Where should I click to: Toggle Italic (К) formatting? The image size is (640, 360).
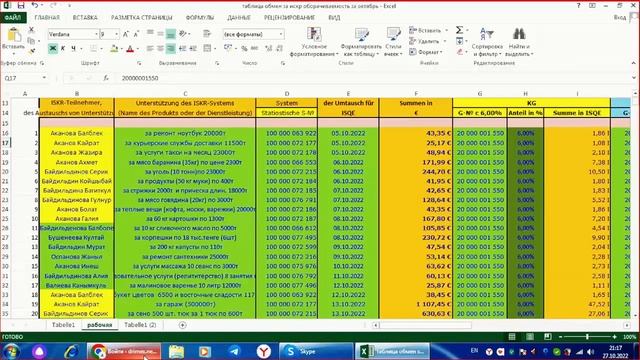pos(63,49)
